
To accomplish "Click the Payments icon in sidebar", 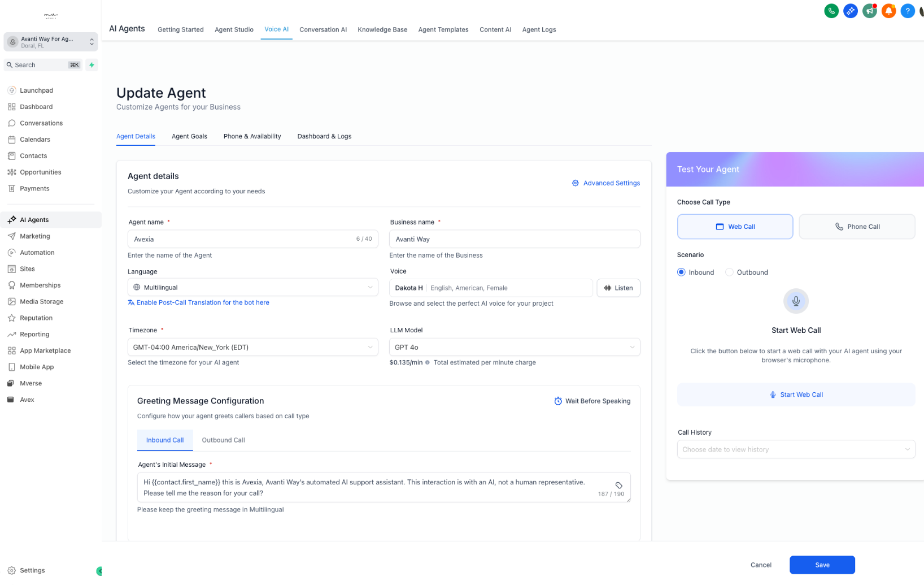I will click(x=12, y=189).
